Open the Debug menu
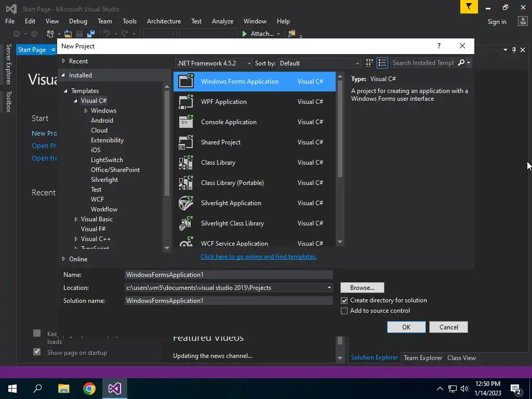Viewport: 532px width, 399px height. pos(78,21)
